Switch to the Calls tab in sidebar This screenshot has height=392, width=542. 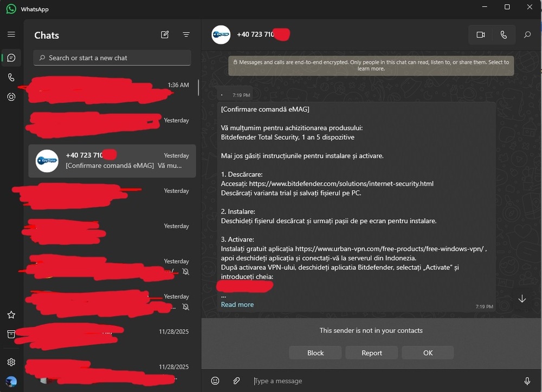[x=11, y=77]
